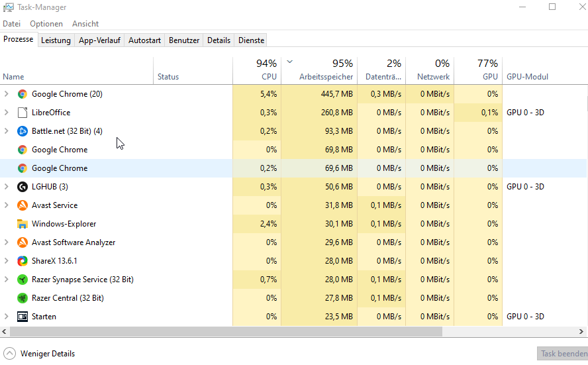Switch to the Benutzer tab
The image size is (588, 365).
tap(184, 40)
